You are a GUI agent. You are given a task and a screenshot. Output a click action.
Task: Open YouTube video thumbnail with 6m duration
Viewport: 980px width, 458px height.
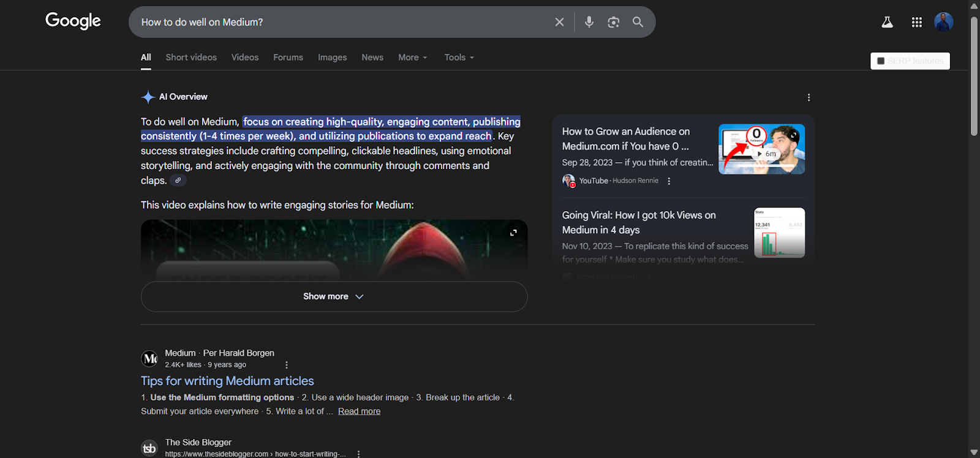pos(761,149)
